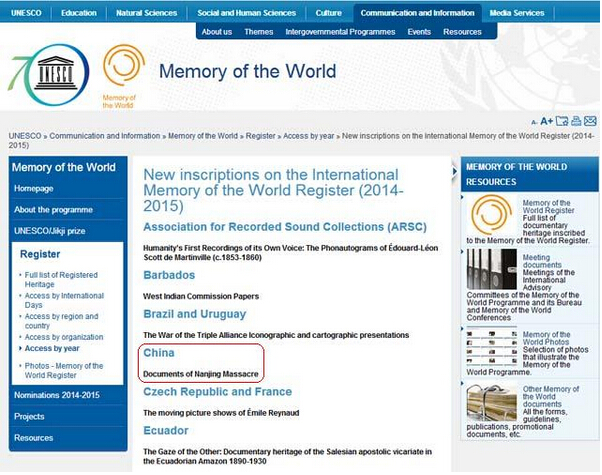This screenshot has width=602, height=475.
Task: Decrease text size with A- icon
Action: pyautogui.click(x=534, y=122)
